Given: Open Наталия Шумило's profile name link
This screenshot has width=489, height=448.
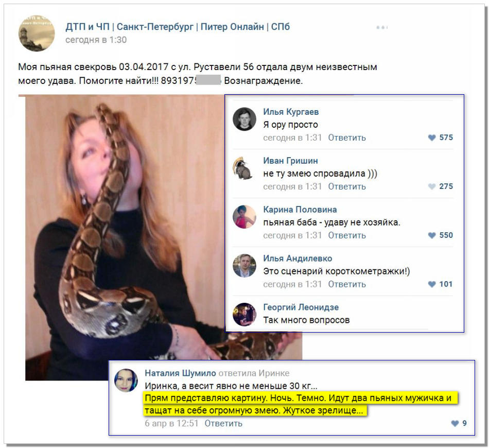Looking at the screenshot, I should 180,373.
